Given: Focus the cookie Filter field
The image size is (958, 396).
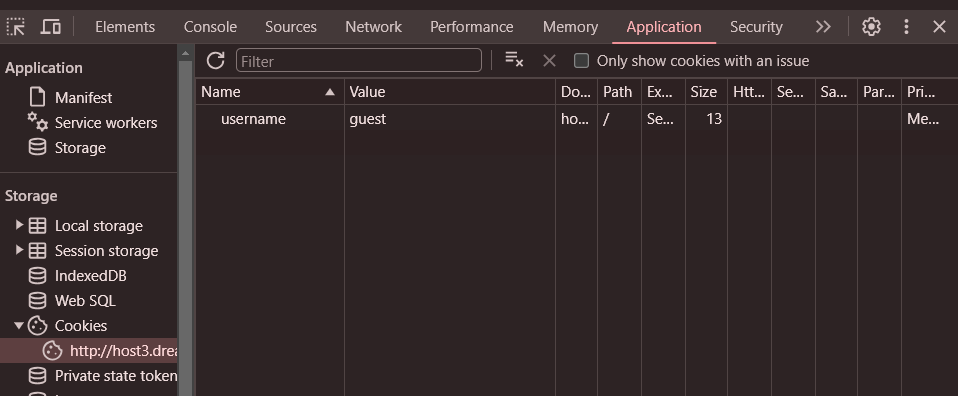Looking at the screenshot, I should [359, 60].
